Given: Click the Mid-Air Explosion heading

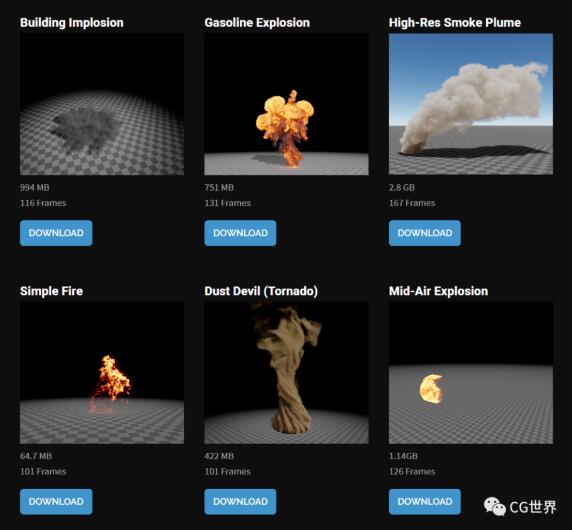Looking at the screenshot, I should (x=438, y=291).
